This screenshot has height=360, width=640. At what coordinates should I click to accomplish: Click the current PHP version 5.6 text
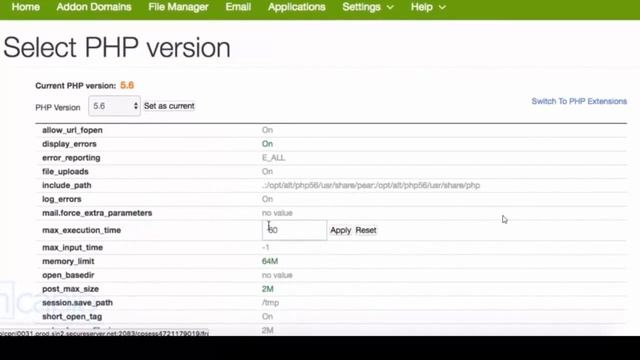point(127,85)
